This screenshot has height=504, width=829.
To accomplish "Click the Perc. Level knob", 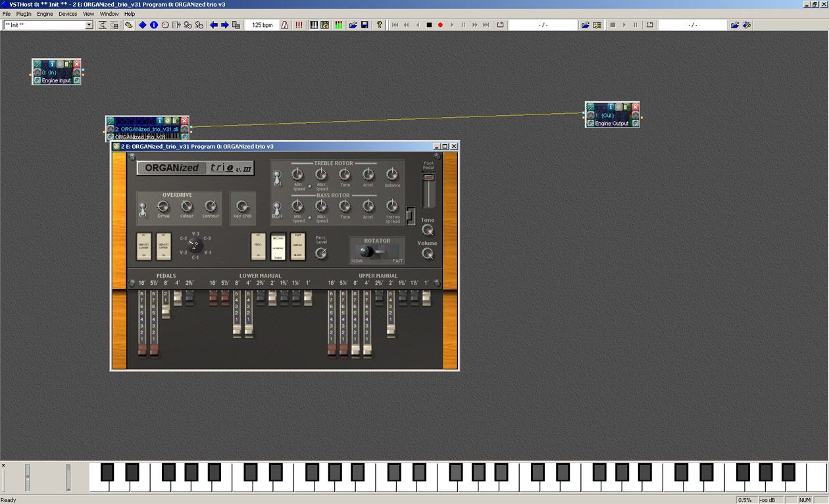I will pos(321,253).
